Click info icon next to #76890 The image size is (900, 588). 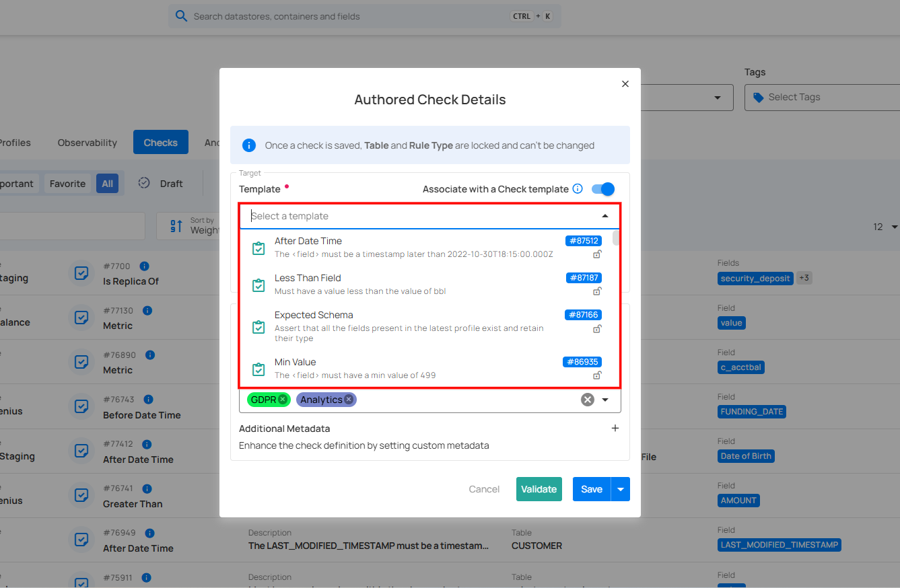tap(150, 355)
